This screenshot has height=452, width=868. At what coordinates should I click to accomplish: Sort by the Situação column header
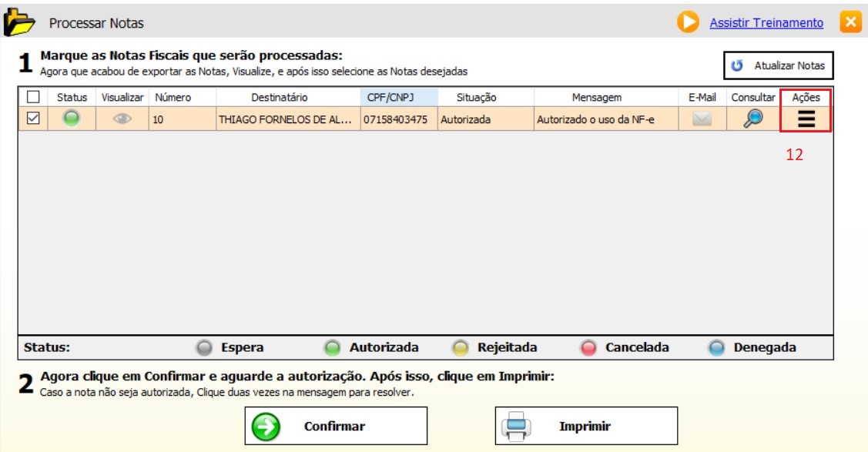(476, 98)
